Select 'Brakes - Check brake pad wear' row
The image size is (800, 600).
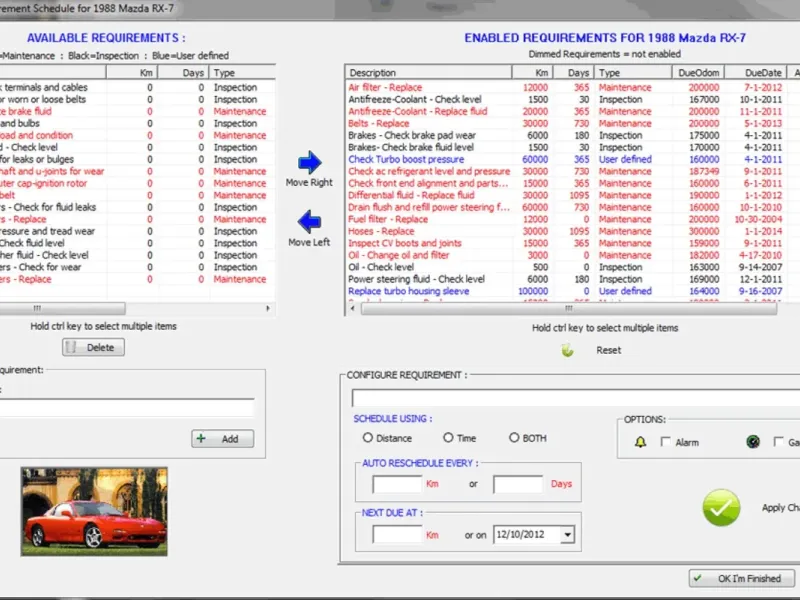571,135
